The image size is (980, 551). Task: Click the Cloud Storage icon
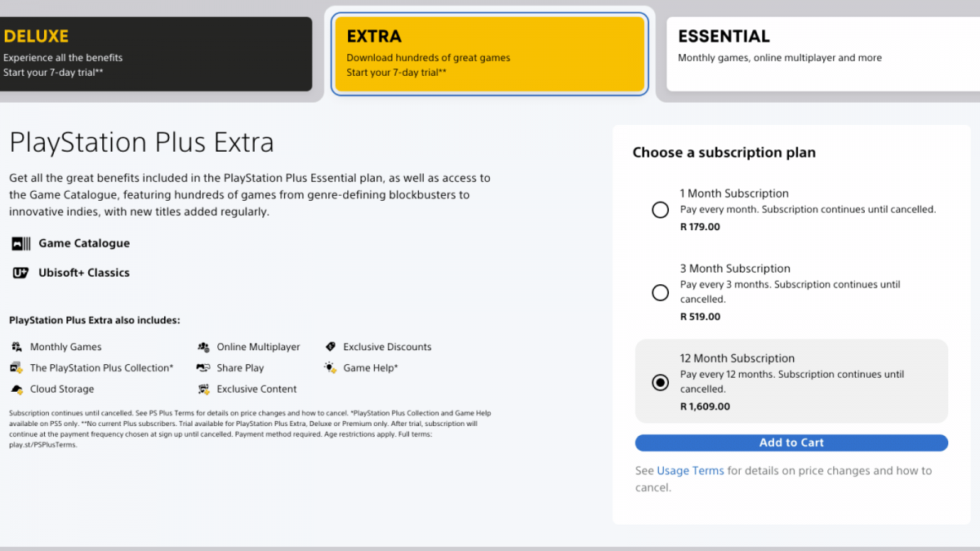point(17,389)
